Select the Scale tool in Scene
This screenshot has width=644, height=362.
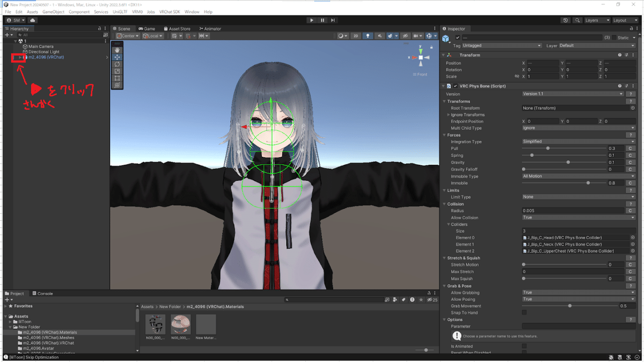tap(117, 71)
